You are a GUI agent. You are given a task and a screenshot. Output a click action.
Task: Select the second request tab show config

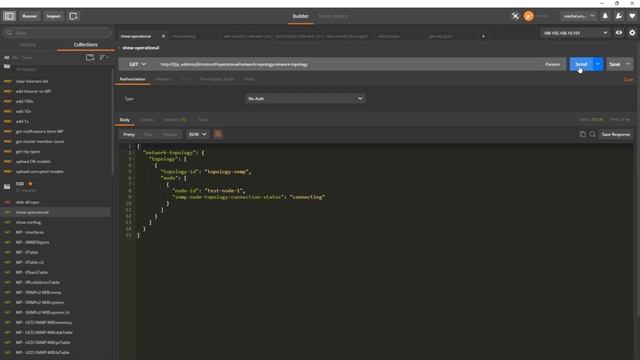click(184, 36)
